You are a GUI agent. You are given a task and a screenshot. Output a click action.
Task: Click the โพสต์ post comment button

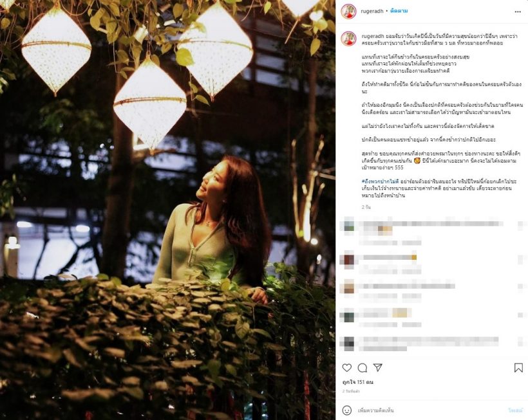point(515,410)
